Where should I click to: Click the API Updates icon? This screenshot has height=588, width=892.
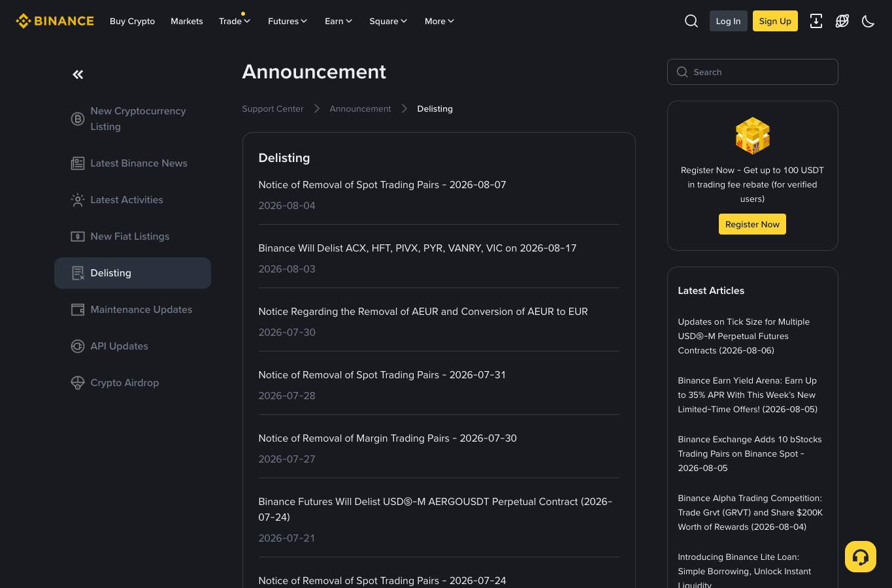(78, 346)
